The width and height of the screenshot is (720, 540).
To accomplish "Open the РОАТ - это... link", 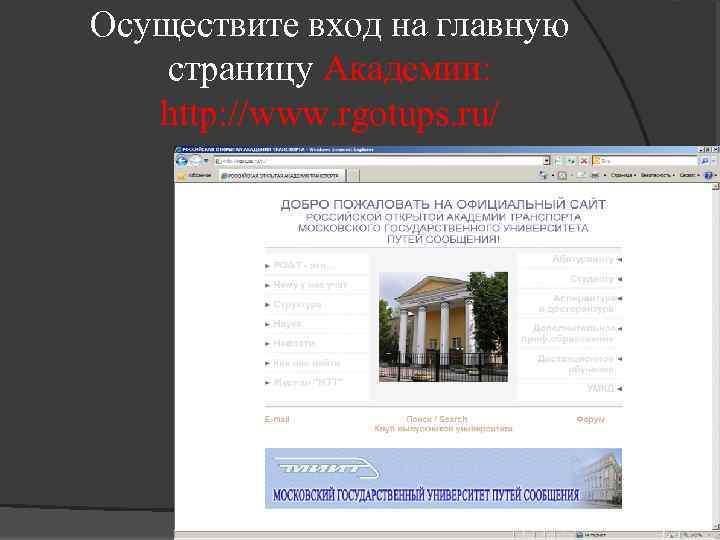I will click(304, 265).
